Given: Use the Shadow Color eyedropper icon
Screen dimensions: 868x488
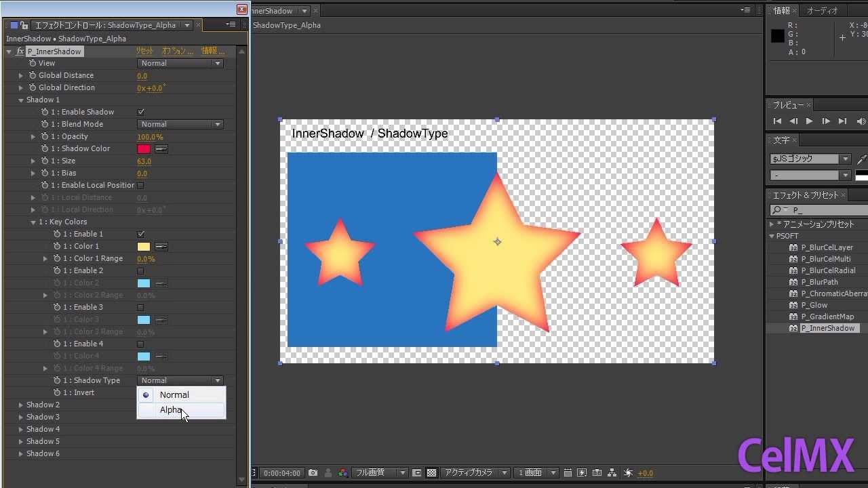Looking at the screenshot, I should pos(161,149).
